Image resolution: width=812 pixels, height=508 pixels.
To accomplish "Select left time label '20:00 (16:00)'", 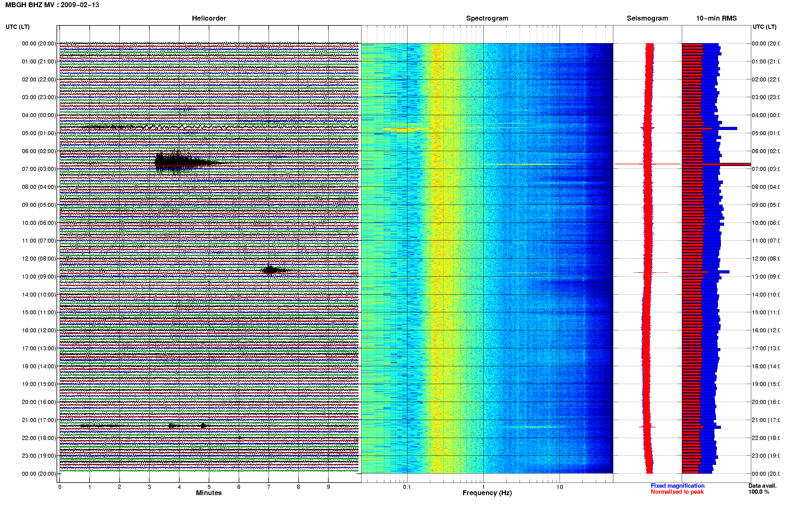I will pyautogui.click(x=39, y=402).
